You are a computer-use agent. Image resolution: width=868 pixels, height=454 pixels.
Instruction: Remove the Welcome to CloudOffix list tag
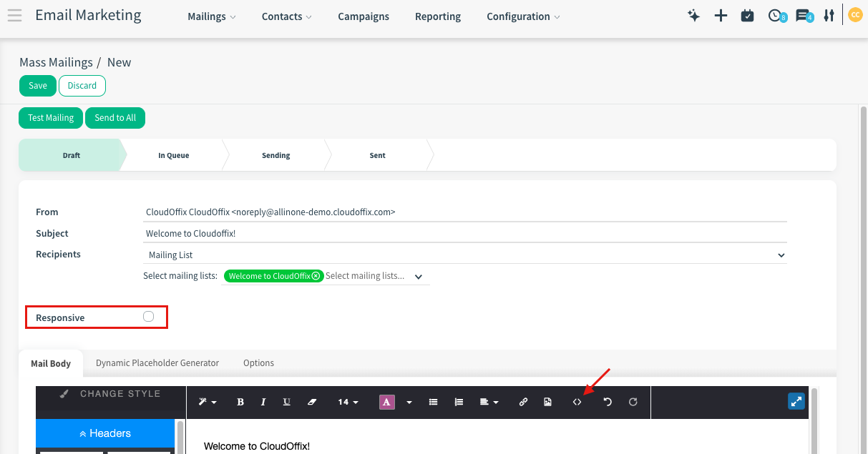click(x=316, y=276)
